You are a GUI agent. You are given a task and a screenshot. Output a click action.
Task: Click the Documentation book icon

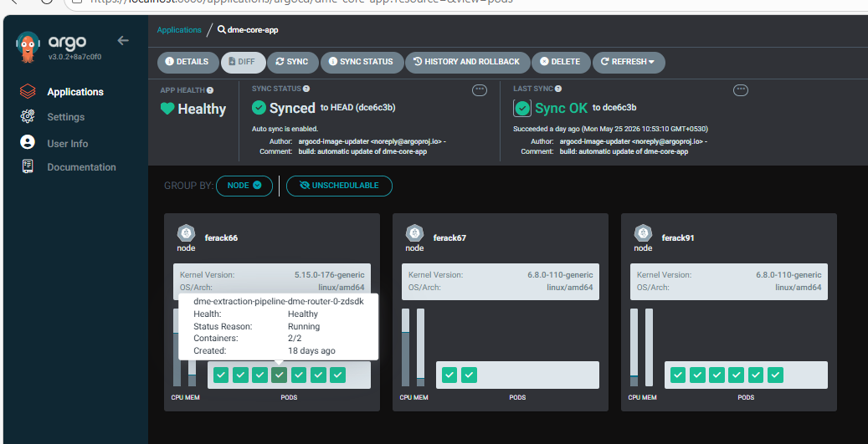(x=28, y=166)
